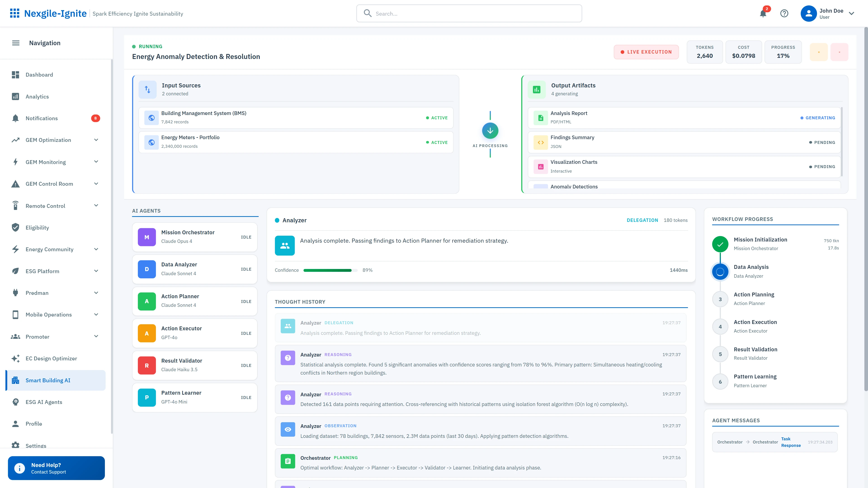This screenshot has width=868, height=488.
Task: Click the Analyzer confidence progress bar
Action: tap(330, 270)
